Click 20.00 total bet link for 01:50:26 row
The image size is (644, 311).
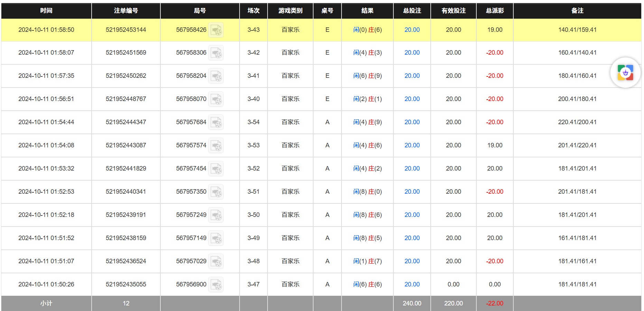tap(412, 284)
